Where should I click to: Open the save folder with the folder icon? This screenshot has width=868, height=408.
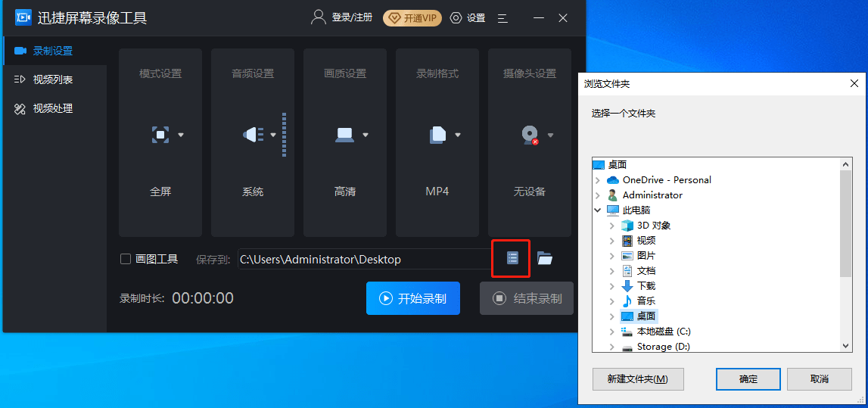545,258
